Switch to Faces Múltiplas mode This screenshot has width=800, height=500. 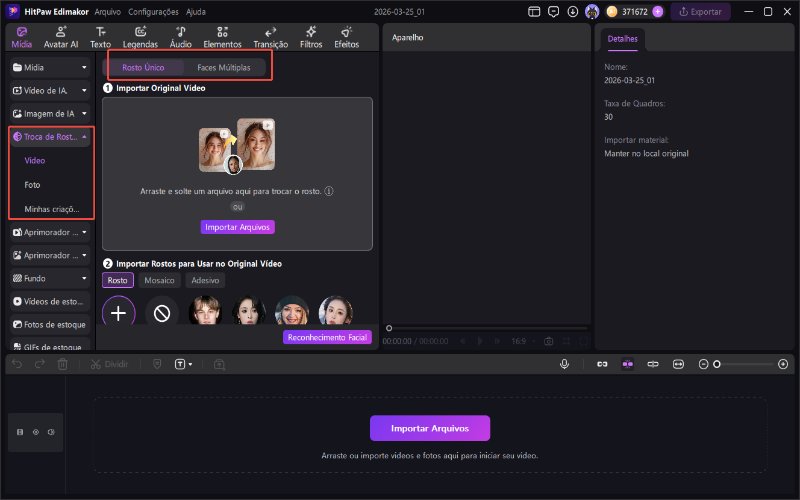tap(223, 67)
